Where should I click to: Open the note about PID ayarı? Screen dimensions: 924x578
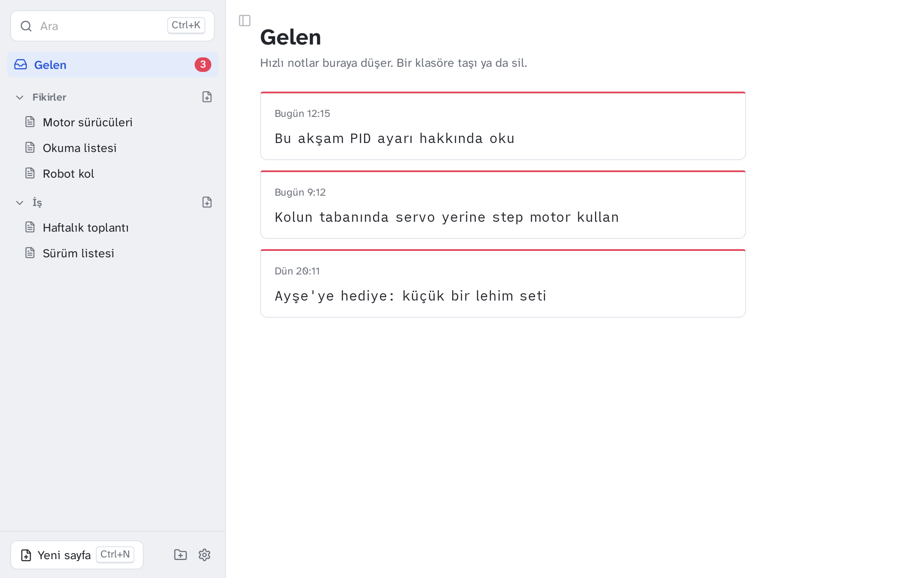[503, 126]
